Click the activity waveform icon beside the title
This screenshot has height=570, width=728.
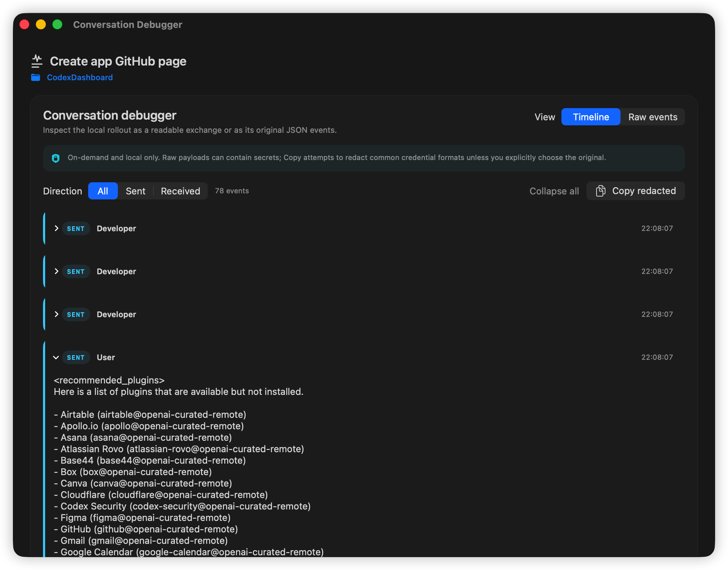pos(37,61)
